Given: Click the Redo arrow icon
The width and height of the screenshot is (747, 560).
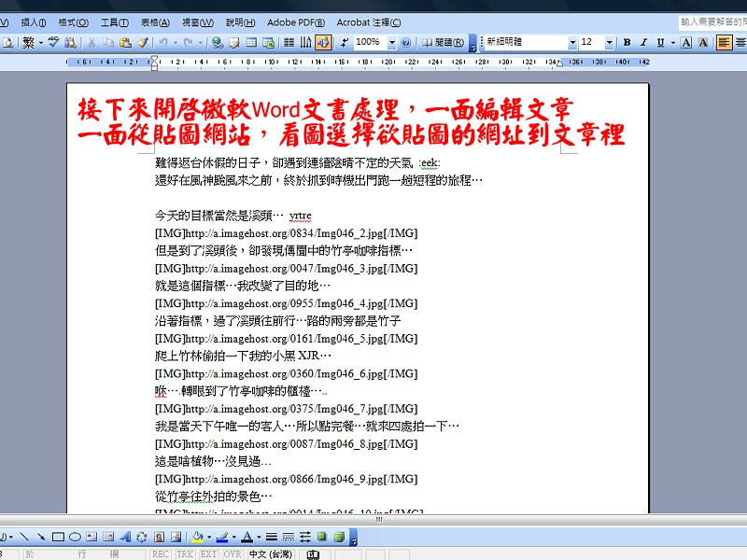Looking at the screenshot, I should point(189,42).
